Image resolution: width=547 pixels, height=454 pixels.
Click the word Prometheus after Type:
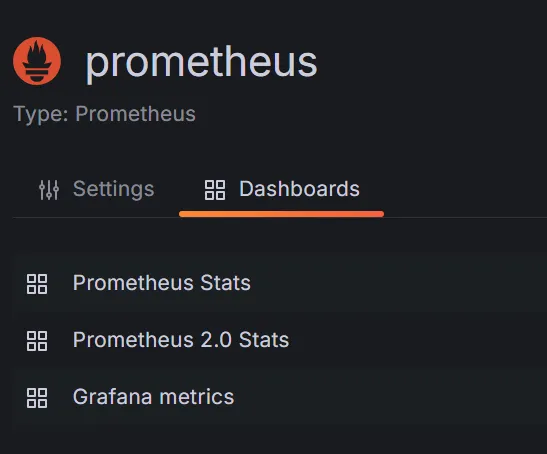136,114
